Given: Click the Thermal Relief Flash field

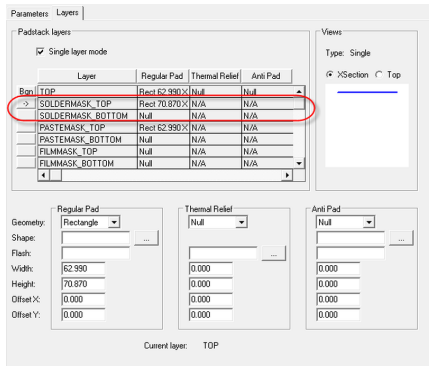Looking at the screenshot, I should pyautogui.click(x=223, y=253).
